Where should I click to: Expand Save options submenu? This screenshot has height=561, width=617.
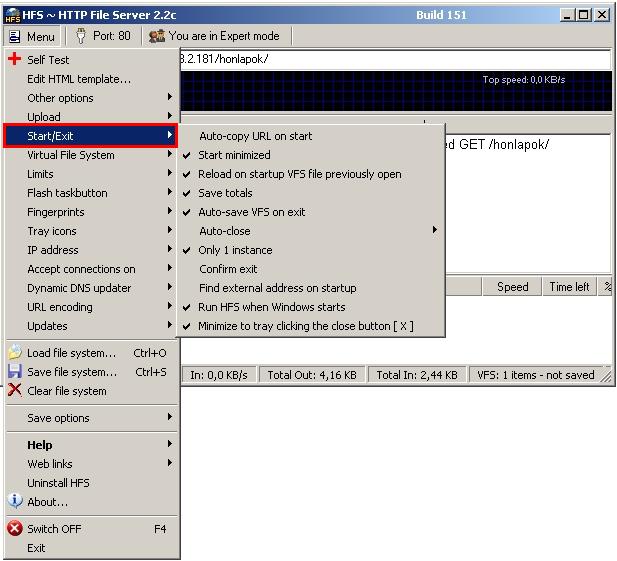[91, 418]
